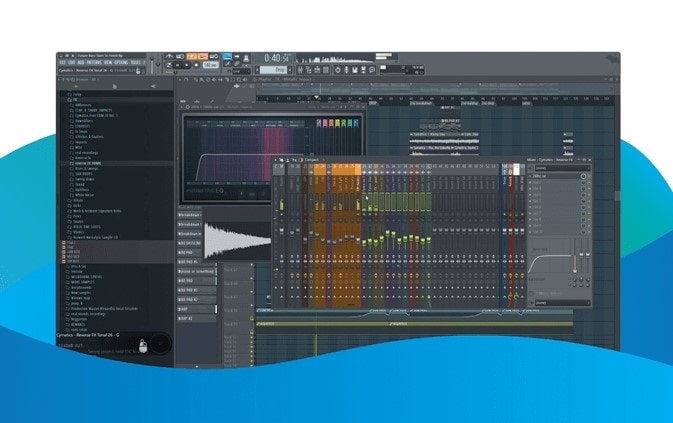The width and height of the screenshot is (673, 423).
Task: Click the round icon left of microphone
Action: [338, 69]
